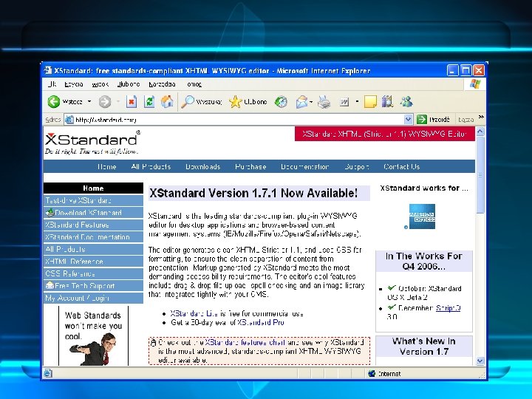The width and height of the screenshot is (532, 399).
Task: Click the yellow note toolbar icon
Action: (370, 101)
